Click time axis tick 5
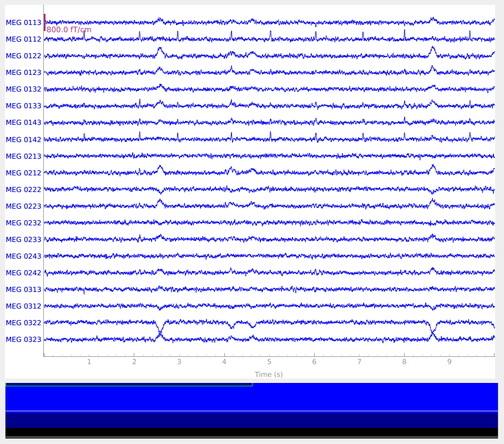The image size is (504, 444). [x=269, y=362]
